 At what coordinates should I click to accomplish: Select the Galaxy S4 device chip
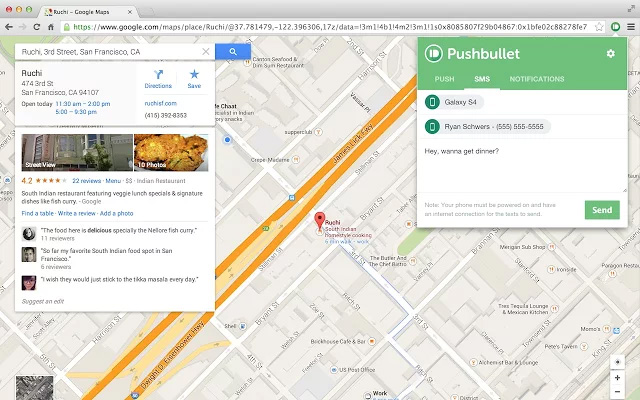pyautogui.click(x=457, y=102)
